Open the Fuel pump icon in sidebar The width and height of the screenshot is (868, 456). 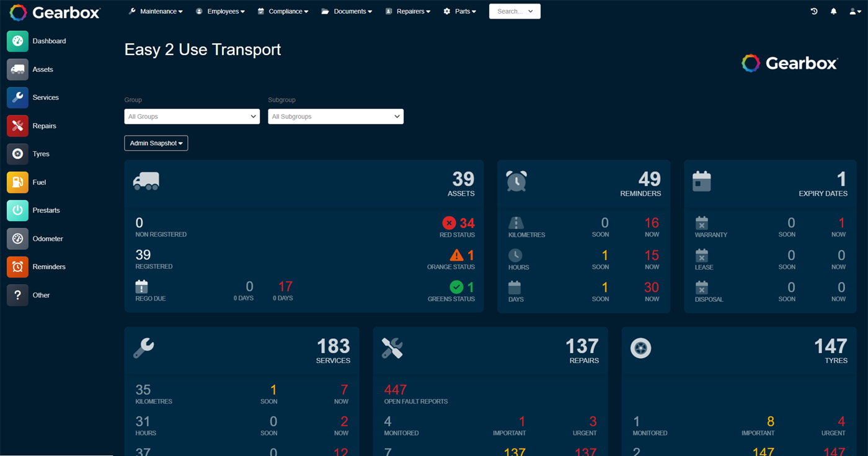click(x=17, y=182)
